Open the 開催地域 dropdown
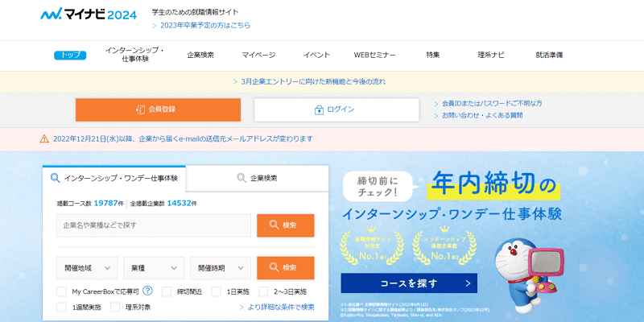644x322 pixels. tap(87, 268)
